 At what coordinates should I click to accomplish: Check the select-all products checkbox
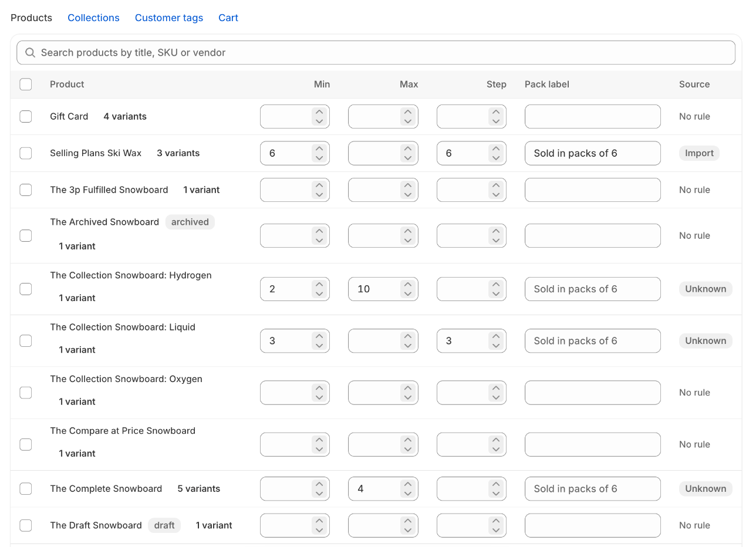26,85
